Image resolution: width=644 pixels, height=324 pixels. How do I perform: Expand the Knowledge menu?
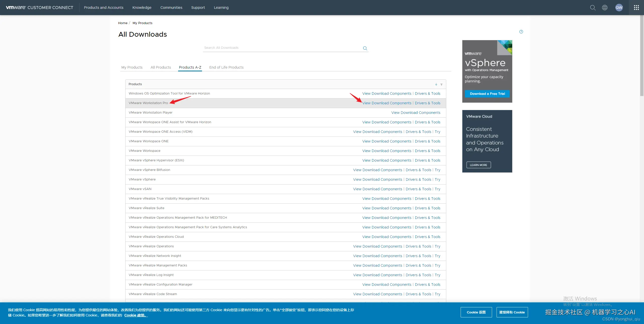pos(142,8)
